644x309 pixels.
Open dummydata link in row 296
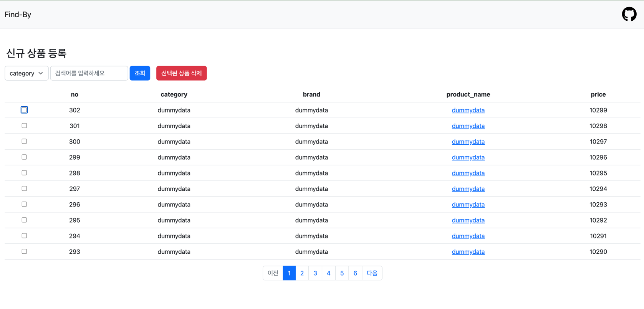click(468, 205)
